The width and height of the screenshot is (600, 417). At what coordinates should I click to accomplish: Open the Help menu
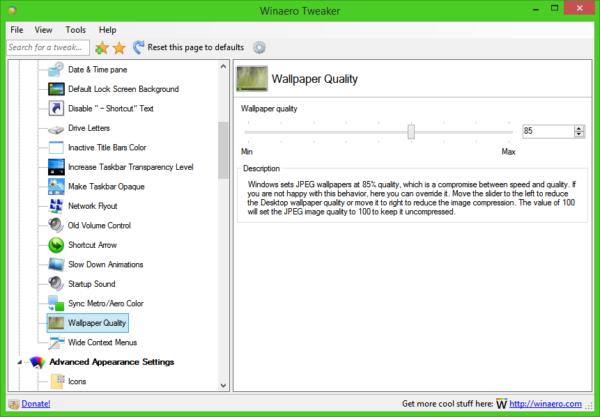(x=108, y=30)
